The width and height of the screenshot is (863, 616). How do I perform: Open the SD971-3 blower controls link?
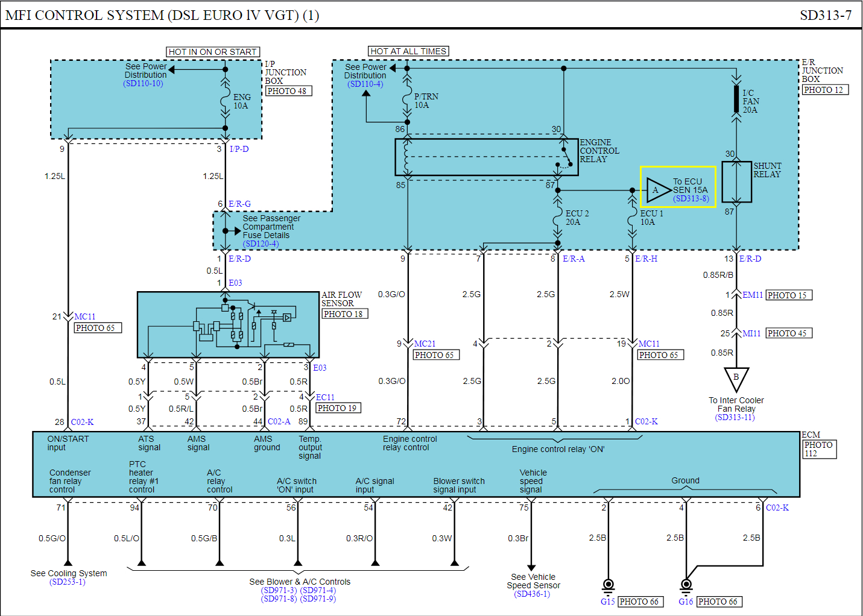coord(279,591)
